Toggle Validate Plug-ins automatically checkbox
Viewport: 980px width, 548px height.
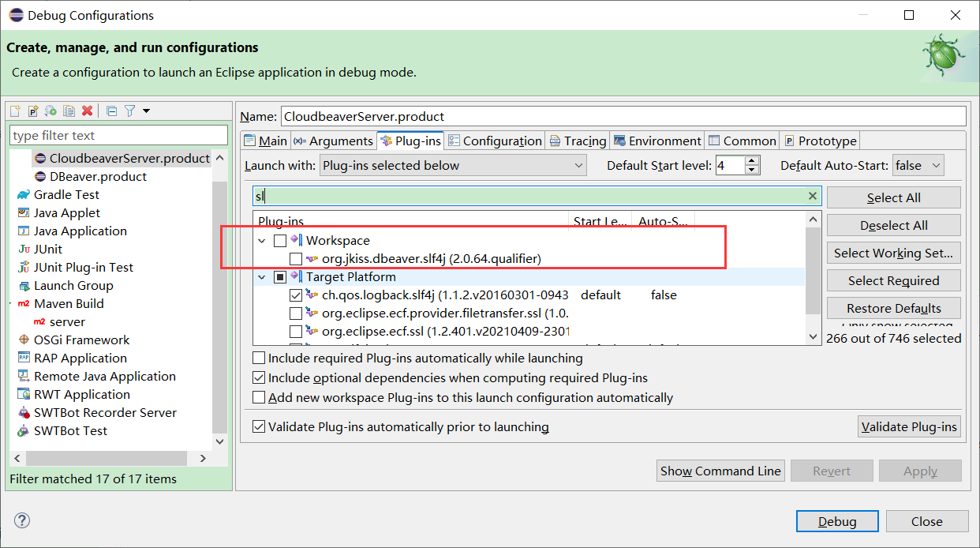click(x=259, y=426)
